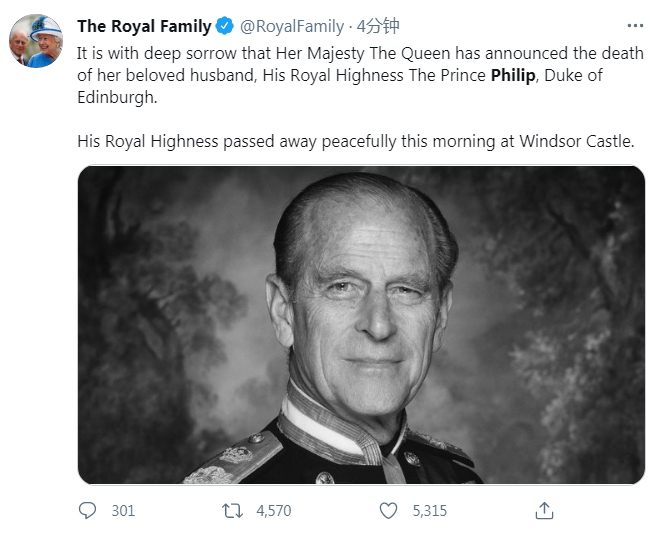Click the blue verified badge
This screenshot has width=664, height=544.
coord(224,26)
